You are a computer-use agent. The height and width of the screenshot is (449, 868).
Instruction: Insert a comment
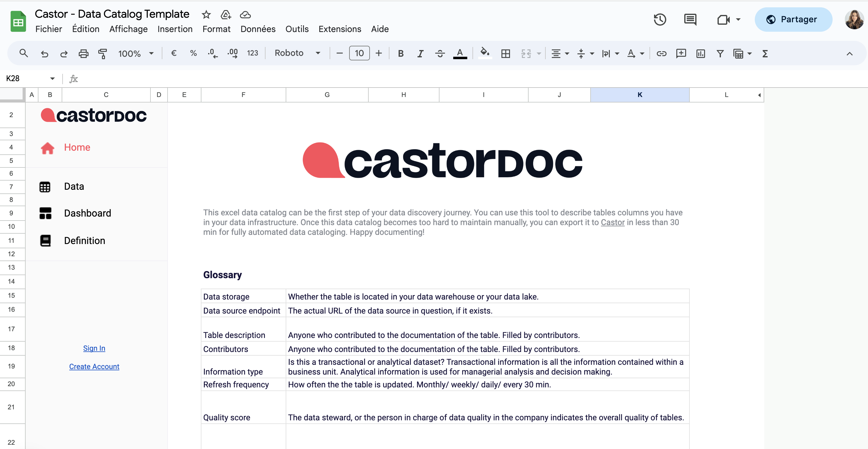pos(681,53)
